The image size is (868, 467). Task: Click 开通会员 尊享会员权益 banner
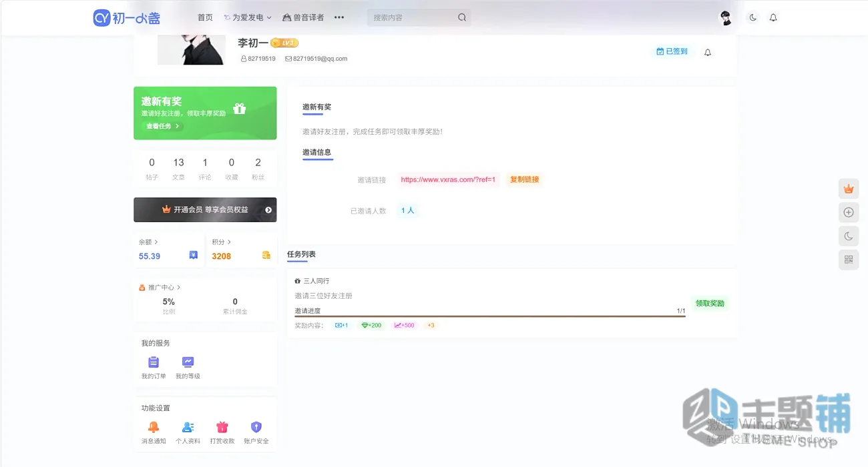pyautogui.click(x=205, y=209)
